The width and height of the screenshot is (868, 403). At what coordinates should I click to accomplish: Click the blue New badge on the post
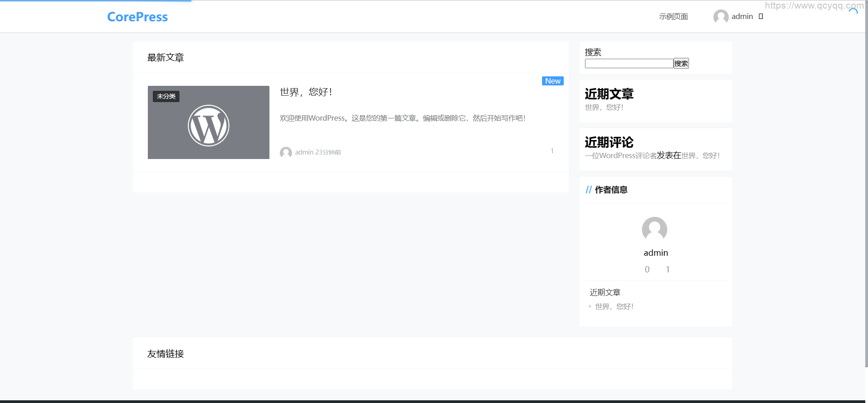552,81
